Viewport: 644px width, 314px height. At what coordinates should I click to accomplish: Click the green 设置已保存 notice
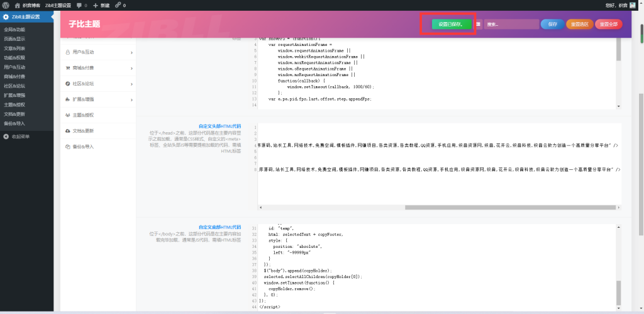[452, 25]
